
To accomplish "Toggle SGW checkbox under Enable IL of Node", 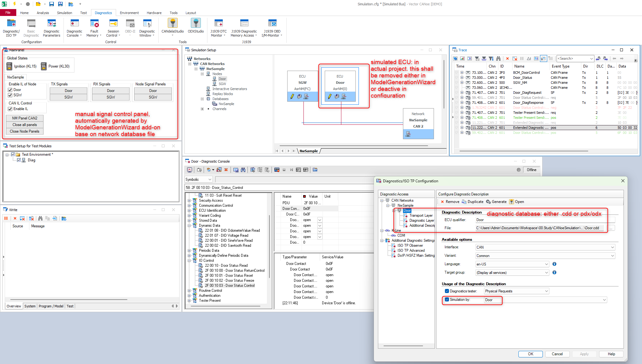I will [10, 95].
